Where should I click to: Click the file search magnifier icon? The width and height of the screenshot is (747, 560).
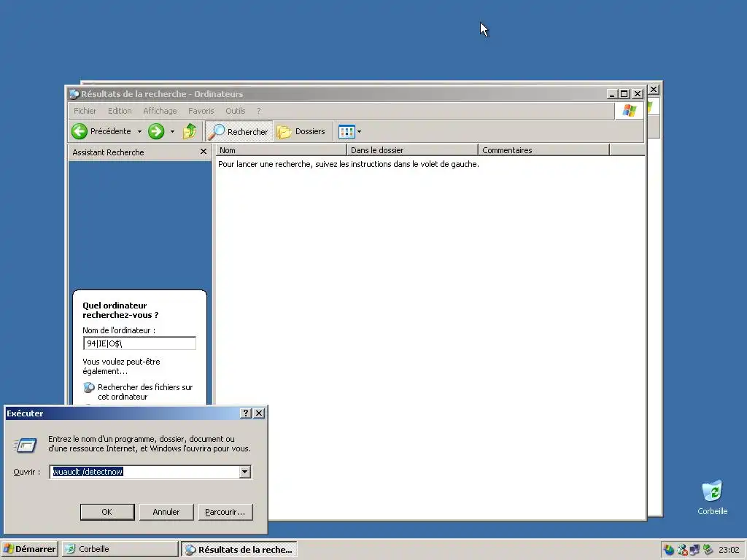pyautogui.click(x=88, y=388)
